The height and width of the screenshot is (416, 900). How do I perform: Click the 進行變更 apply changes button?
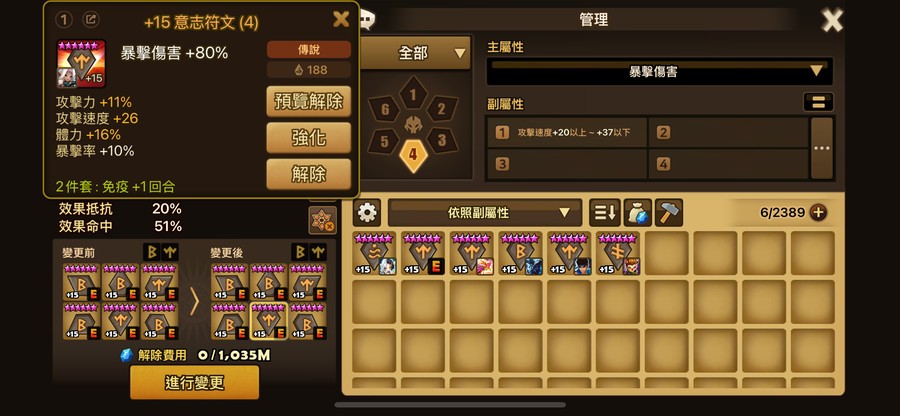[x=195, y=383]
